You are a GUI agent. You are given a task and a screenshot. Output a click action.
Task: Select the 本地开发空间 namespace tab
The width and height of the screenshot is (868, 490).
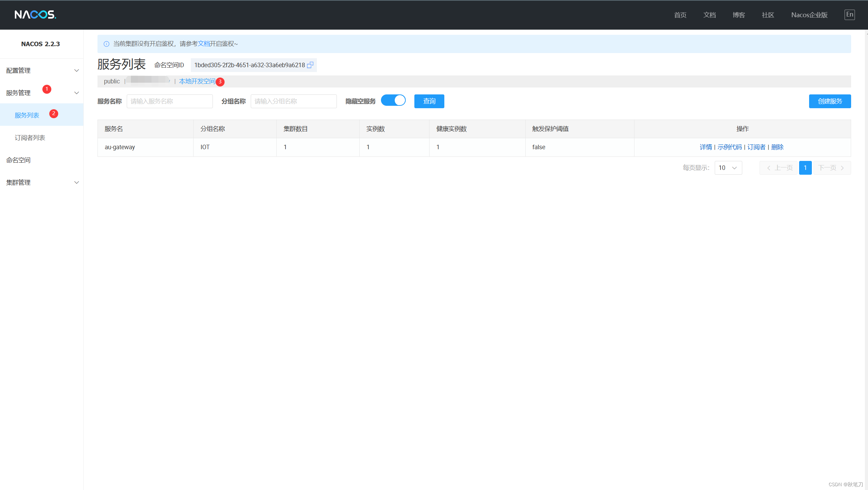click(x=197, y=81)
